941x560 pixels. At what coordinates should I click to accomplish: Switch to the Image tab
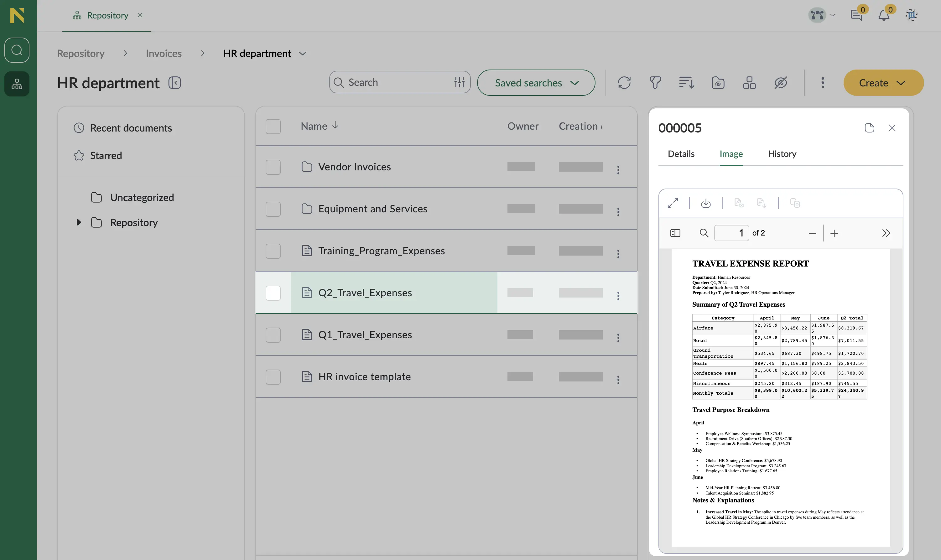click(731, 154)
